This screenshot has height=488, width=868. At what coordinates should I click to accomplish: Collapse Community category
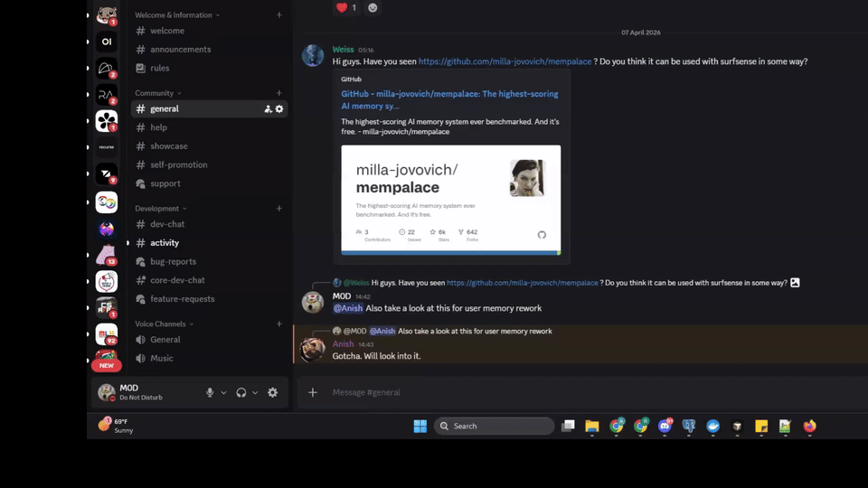157,93
